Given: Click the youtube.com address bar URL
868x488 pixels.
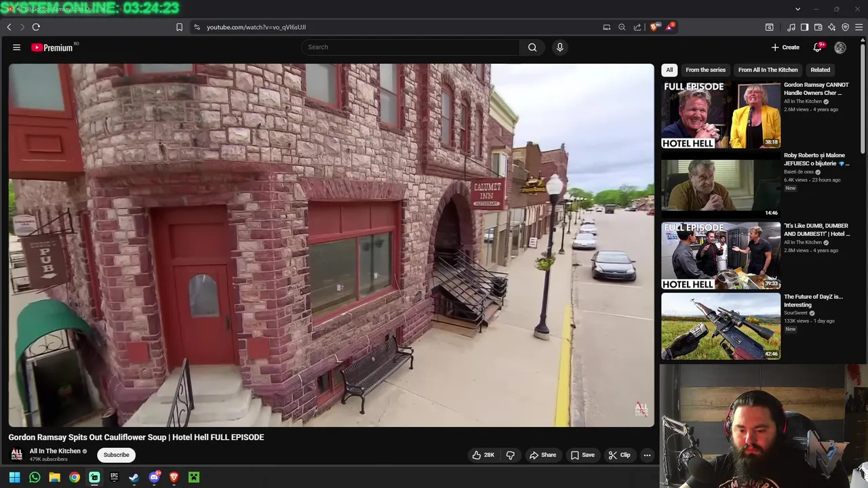Looking at the screenshot, I should [x=256, y=27].
